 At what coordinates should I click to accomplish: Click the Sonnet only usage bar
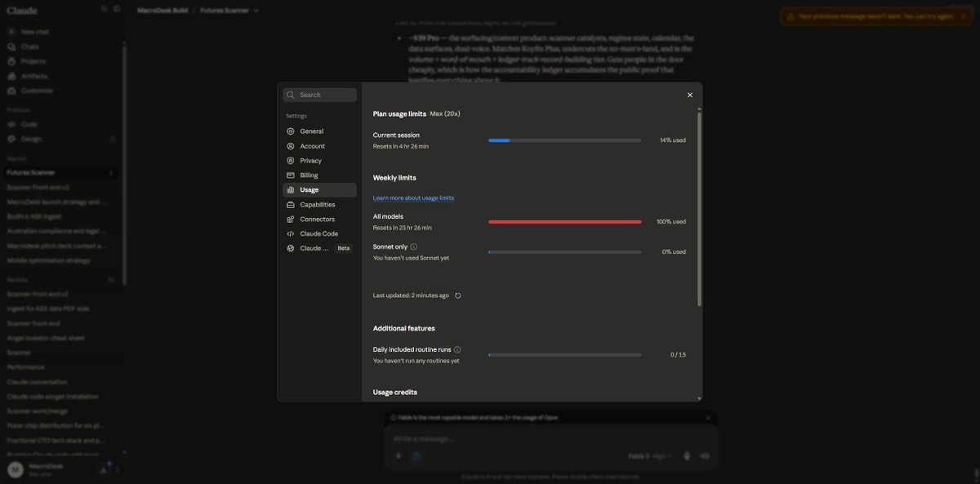click(564, 252)
